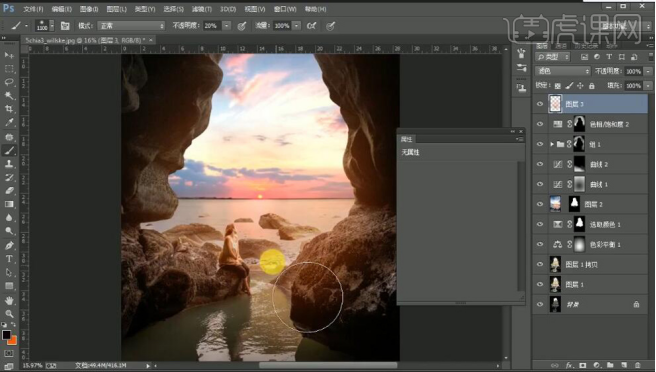
Task: Open layer filter 类型 dropdown
Action: click(553, 57)
